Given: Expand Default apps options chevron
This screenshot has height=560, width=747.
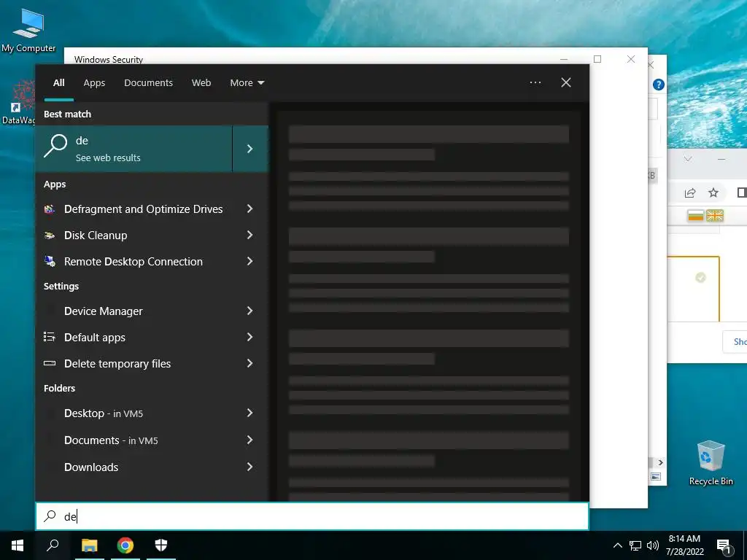Looking at the screenshot, I should [x=249, y=337].
